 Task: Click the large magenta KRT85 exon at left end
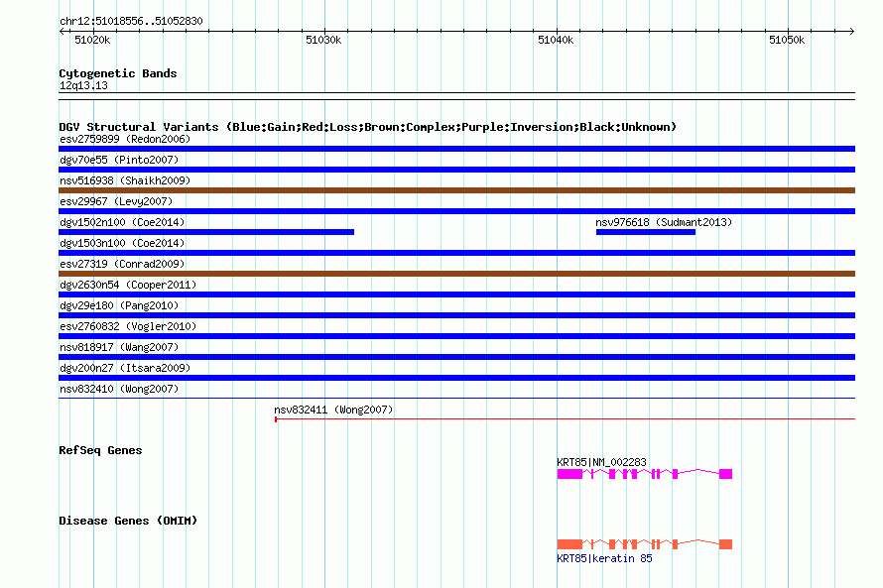(x=569, y=474)
